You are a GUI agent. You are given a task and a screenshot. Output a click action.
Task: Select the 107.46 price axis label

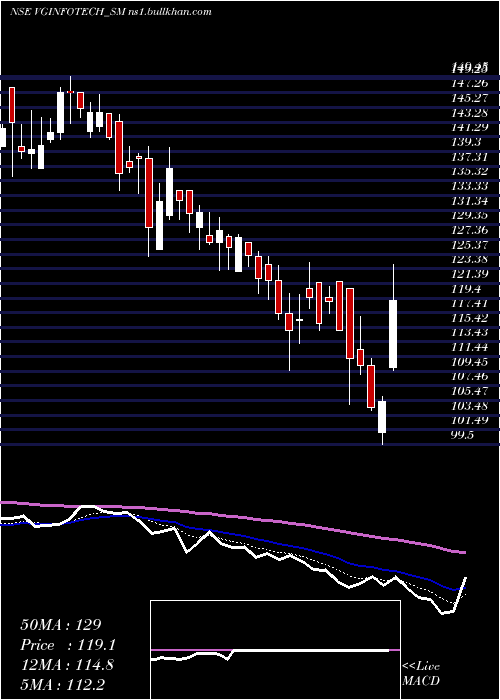(469, 377)
